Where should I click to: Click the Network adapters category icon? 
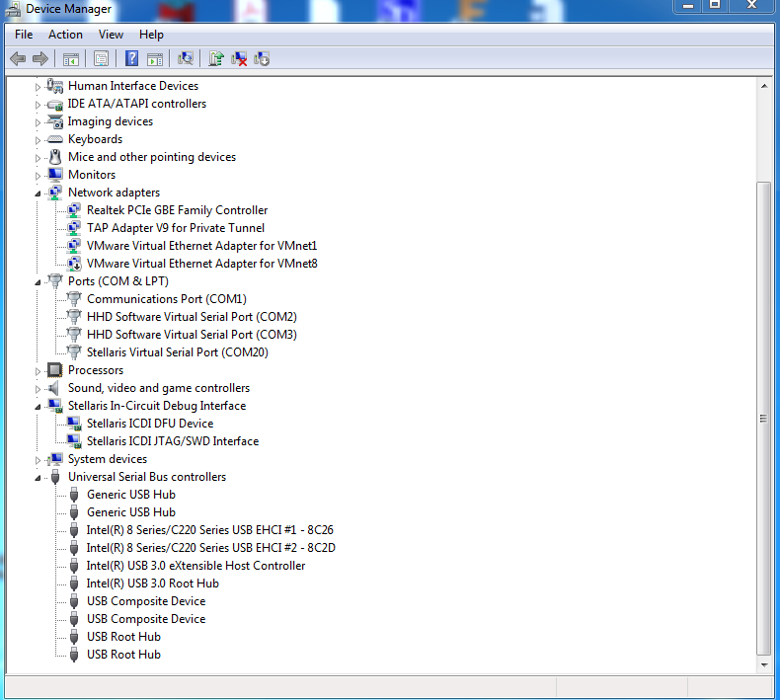[54, 193]
